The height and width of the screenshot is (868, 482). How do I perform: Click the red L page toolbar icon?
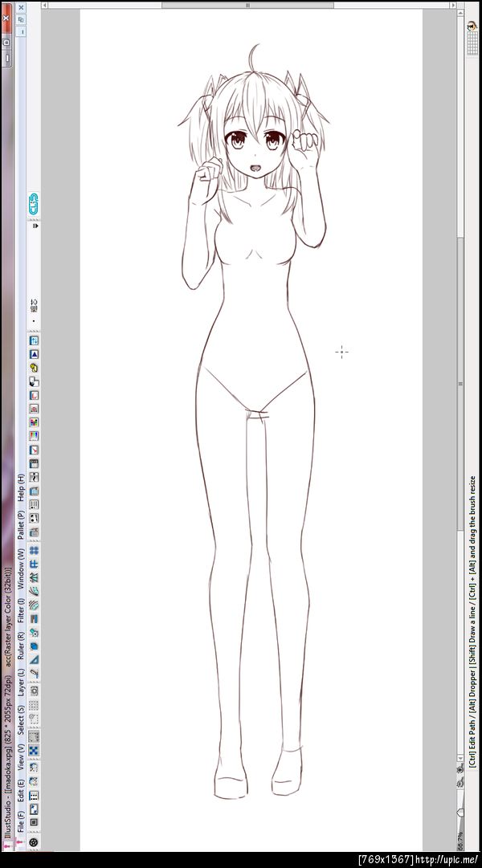click(x=34, y=395)
